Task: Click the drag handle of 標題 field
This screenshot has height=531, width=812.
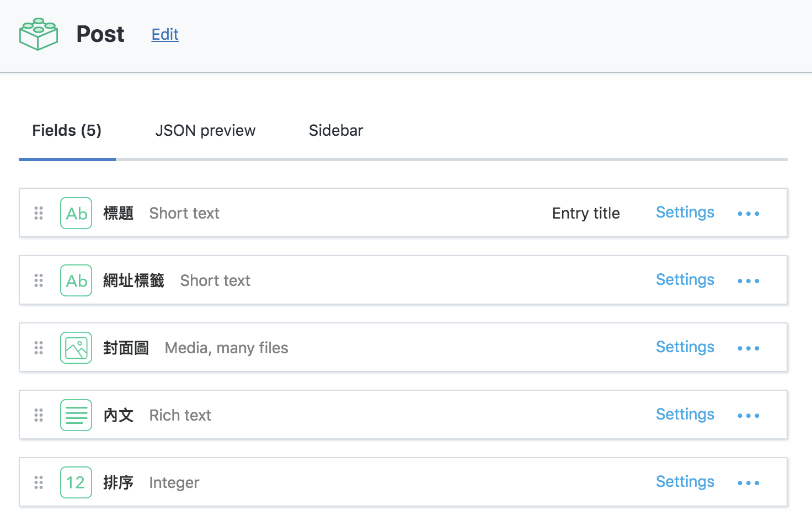Action: point(39,213)
